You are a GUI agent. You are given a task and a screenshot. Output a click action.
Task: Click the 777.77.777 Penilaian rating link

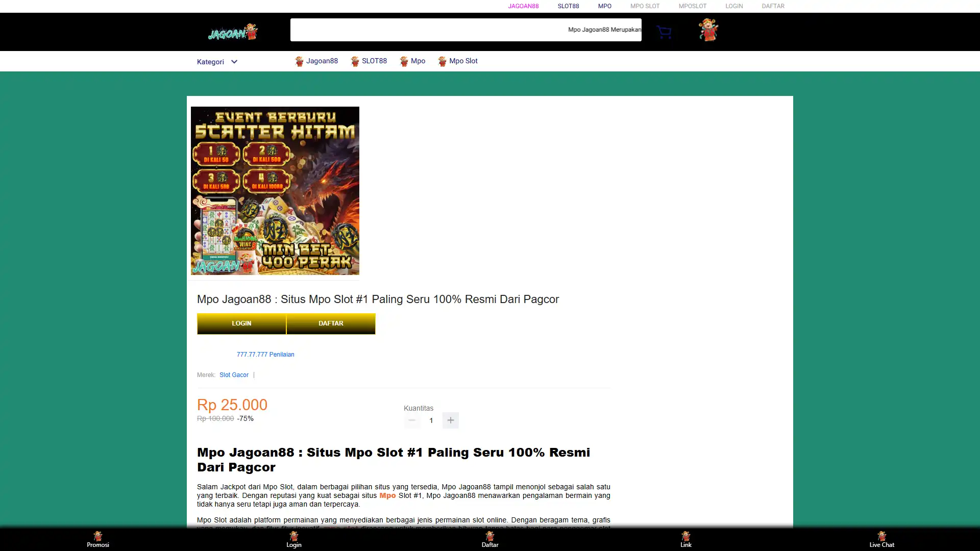pyautogui.click(x=264, y=355)
